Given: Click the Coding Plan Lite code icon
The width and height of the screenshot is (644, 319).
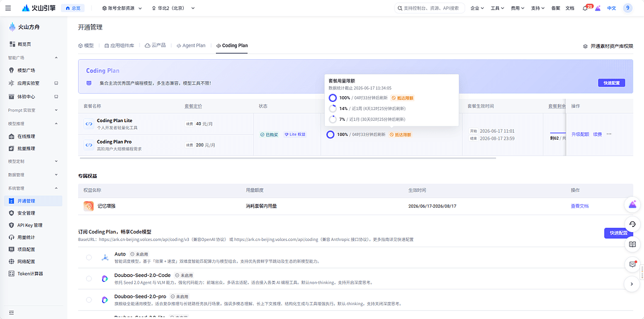Looking at the screenshot, I should point(89,123).
